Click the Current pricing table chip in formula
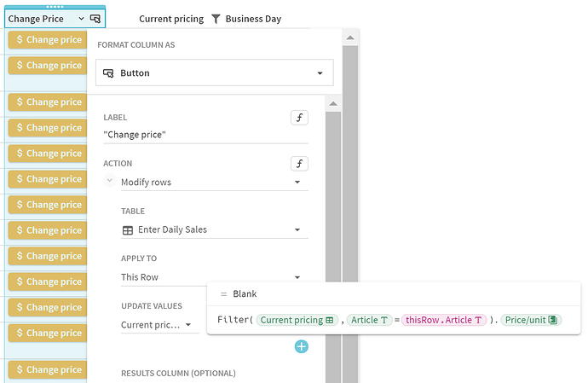The height and width of the screenshot is (383, 588). tap(297, 320)
